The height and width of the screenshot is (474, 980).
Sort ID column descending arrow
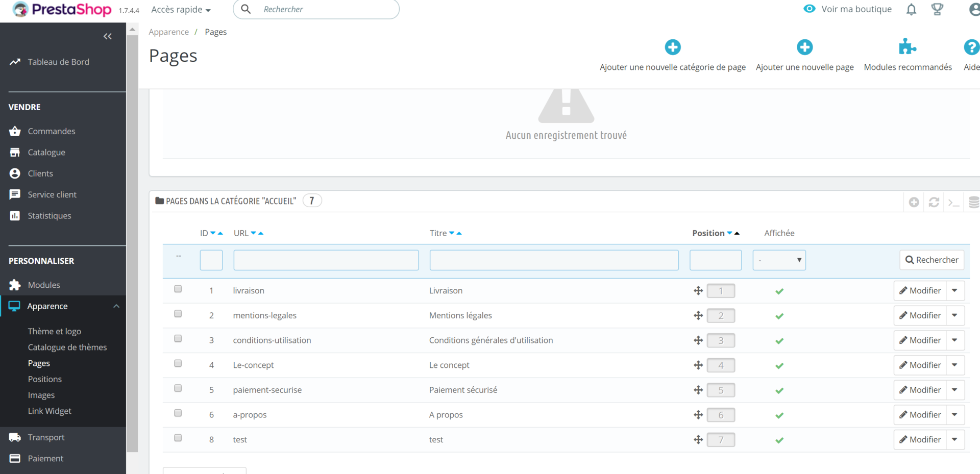click(213, 233)
